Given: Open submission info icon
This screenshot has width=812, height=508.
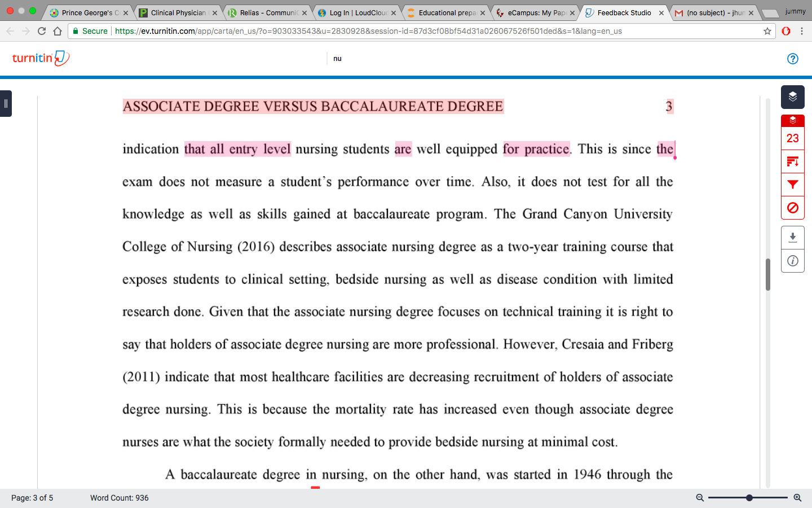Looking at the screenshot, I should (x=792, y=261).
